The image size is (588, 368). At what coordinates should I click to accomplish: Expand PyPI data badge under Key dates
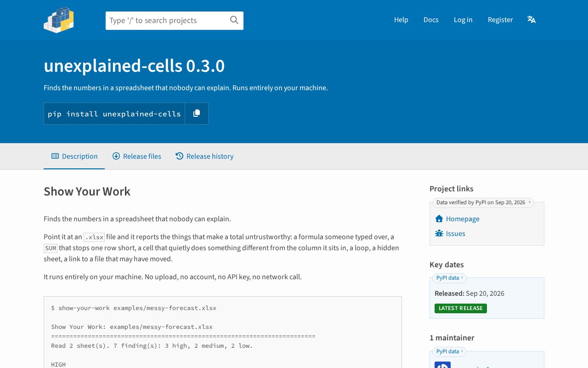coord(449,278)
